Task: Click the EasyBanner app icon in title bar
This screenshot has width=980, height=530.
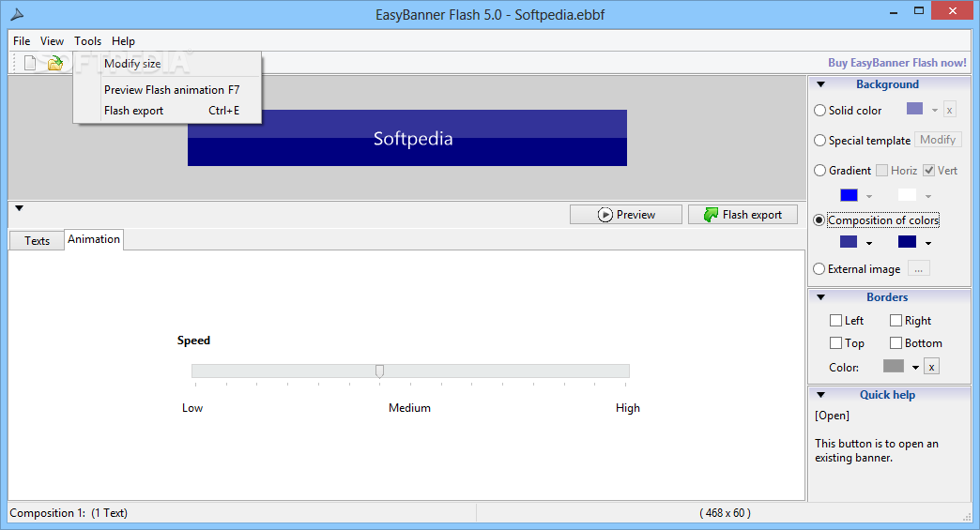Action: click(18, 14)
